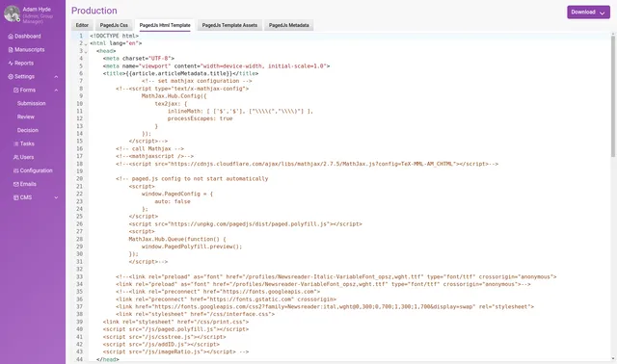Image resolution: width=617 pixels, height=364 pixels.
Task: Go to Manuscripts
Action: [30, 49]
